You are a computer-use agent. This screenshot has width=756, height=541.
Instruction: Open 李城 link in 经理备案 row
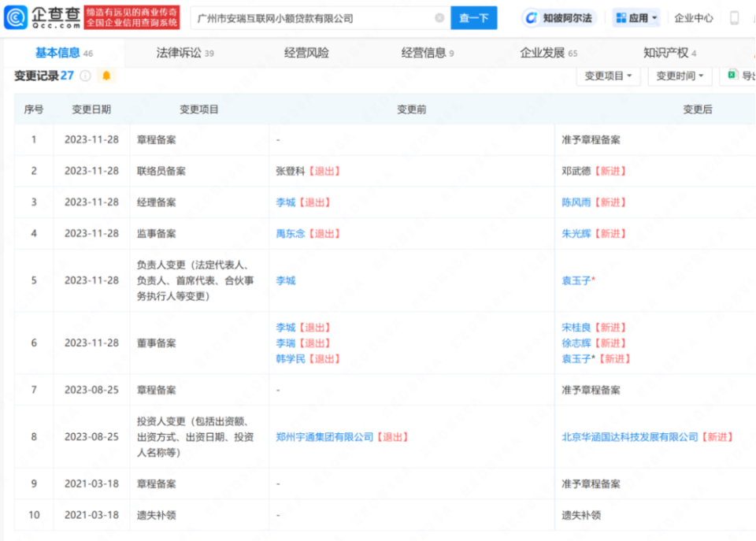click(x=285, y=202)
